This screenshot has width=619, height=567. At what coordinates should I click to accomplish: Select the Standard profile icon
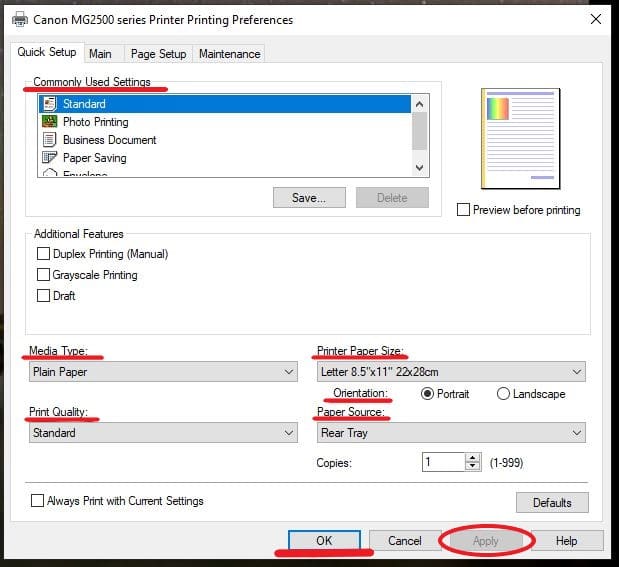tap(48, 104)
